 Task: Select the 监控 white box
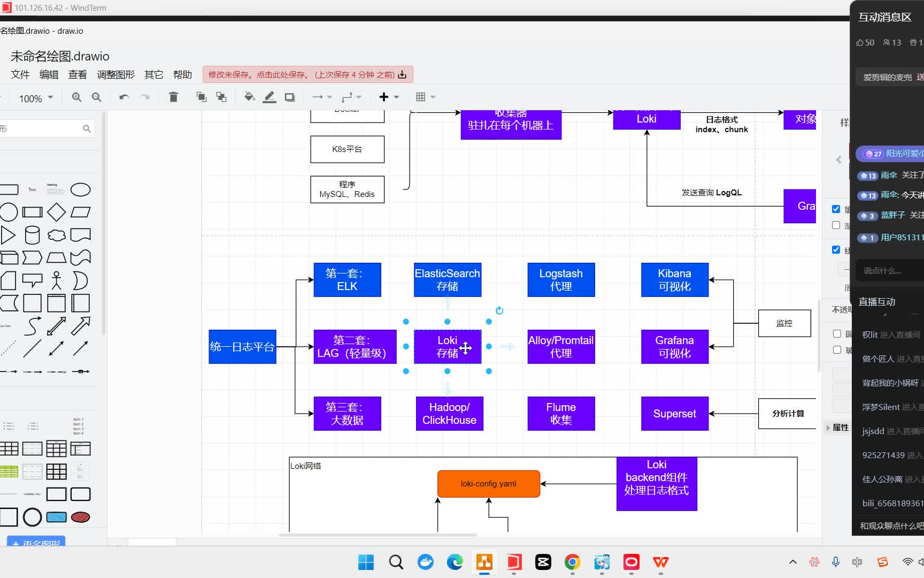(784, 323)
